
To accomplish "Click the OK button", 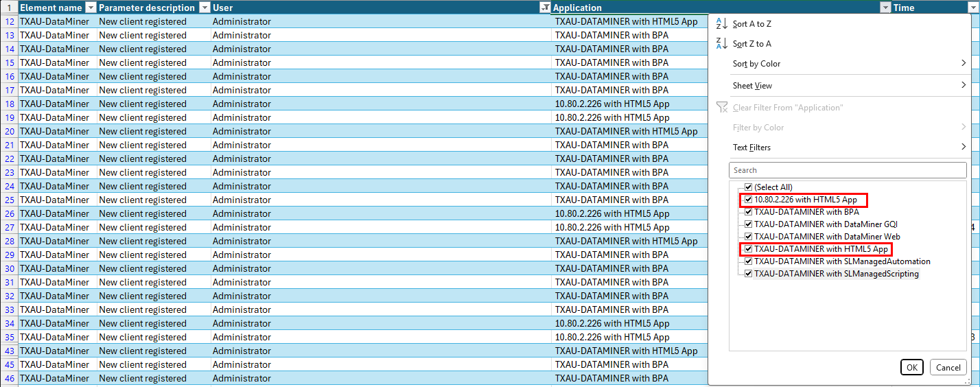I will (x=911, y=367).
